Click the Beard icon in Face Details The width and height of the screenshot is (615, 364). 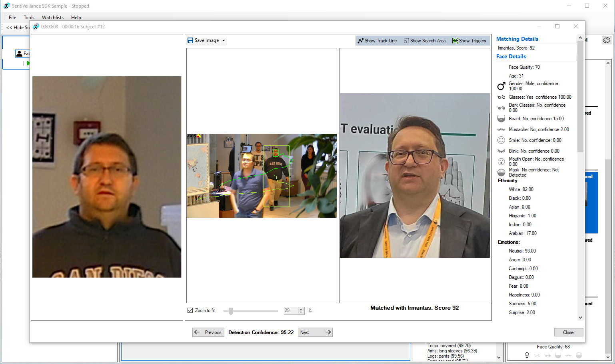coord(501,119)
